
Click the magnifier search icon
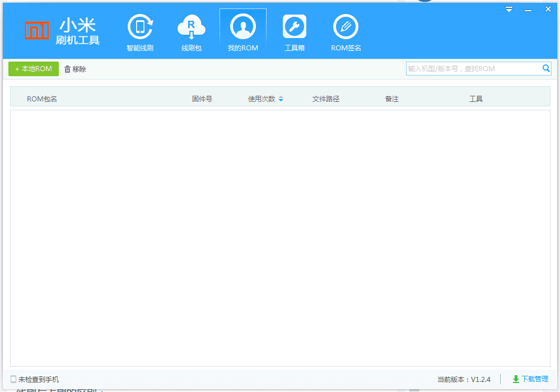click(x=546, y=68)
